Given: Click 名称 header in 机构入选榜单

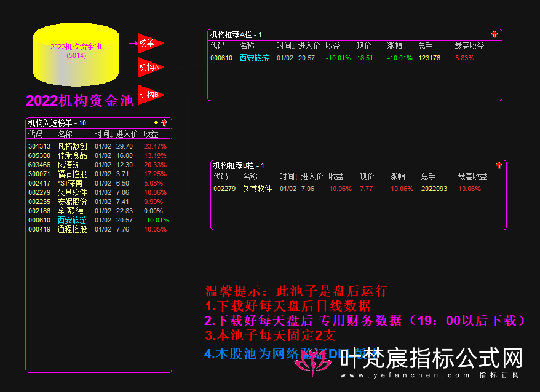Looking at the screenshot, I should tap(65, 134).
